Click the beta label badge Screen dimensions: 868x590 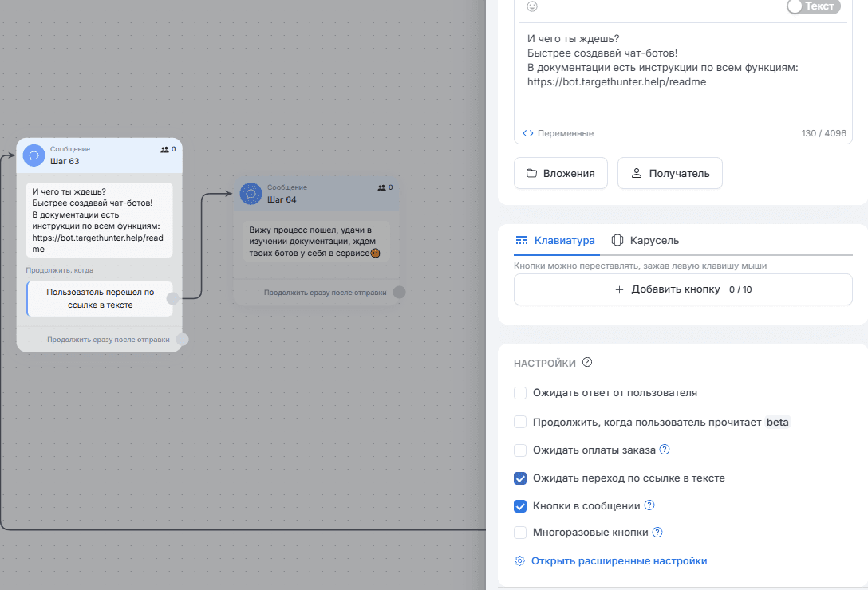(777, 422)
